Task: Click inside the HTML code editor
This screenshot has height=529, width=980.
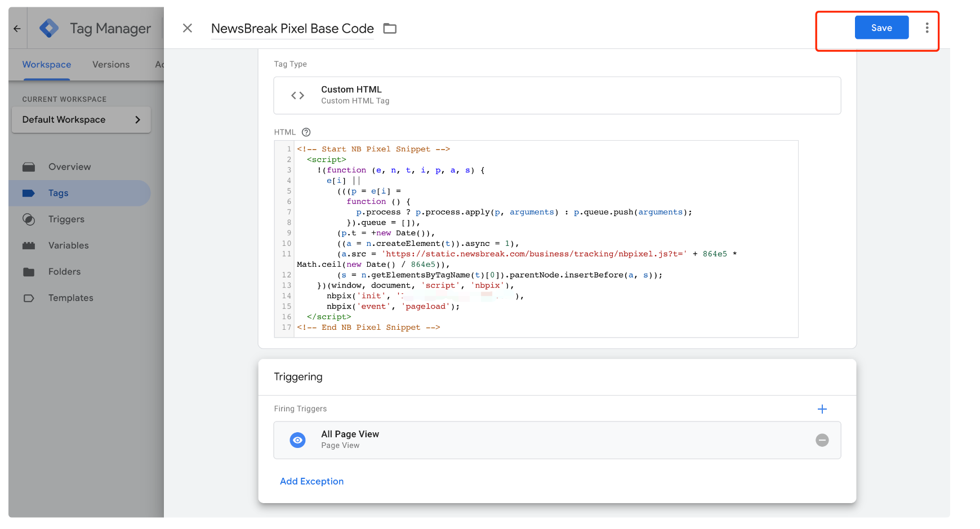Action: point(536,239)
